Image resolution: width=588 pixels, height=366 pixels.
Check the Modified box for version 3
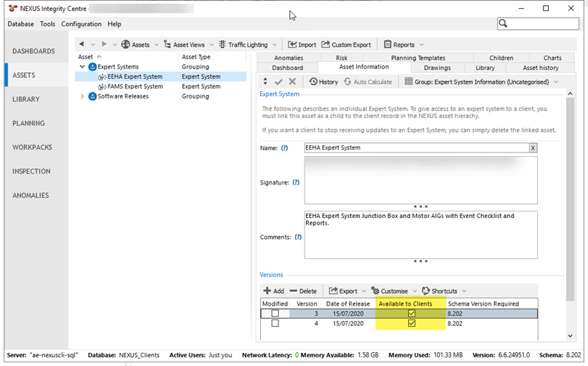[275, 314]
